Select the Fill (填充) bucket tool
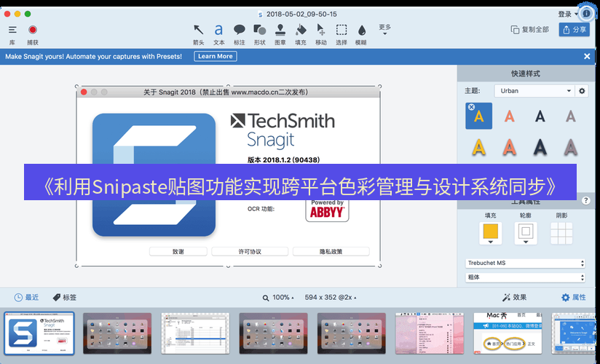The image size is (600, 364). pos(301,30)
